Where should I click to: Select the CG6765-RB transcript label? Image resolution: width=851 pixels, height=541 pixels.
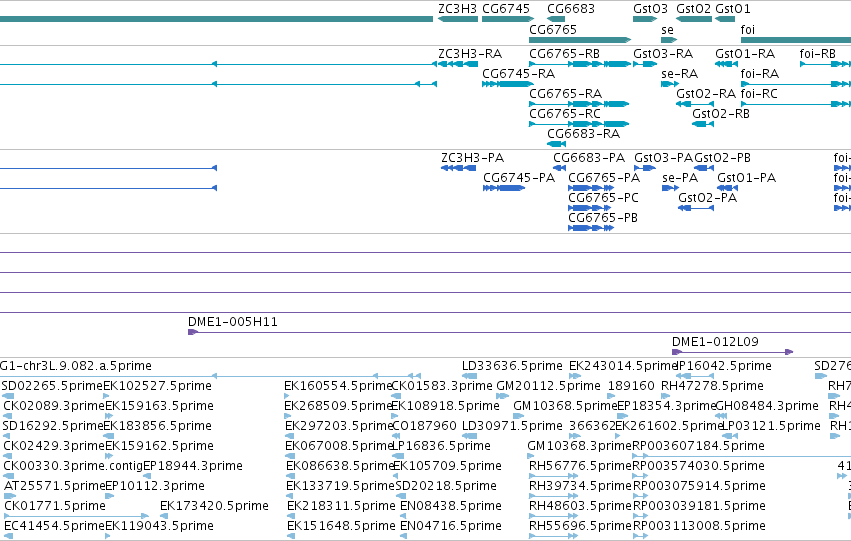(x=564, y=54)
